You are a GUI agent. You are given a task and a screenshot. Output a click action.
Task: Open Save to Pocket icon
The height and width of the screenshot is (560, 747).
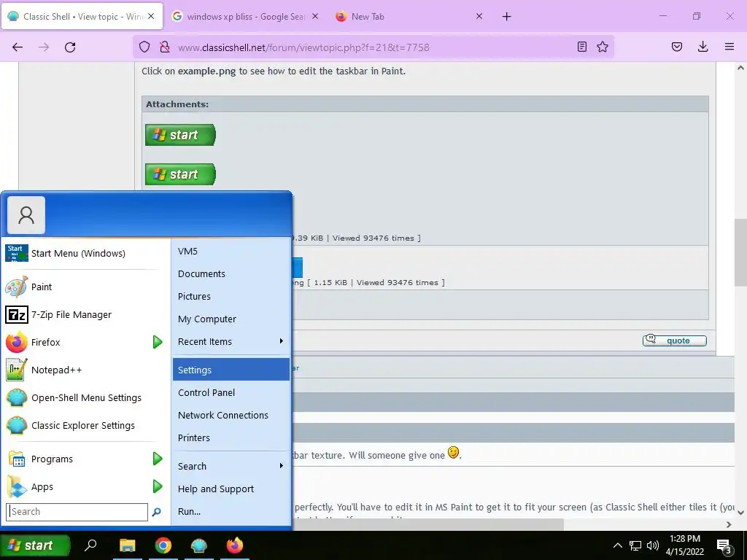coord(677,47)
